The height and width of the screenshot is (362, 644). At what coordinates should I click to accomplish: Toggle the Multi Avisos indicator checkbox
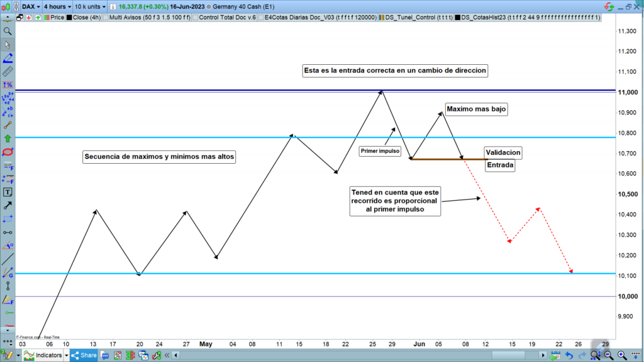click(x=104, y=18)
